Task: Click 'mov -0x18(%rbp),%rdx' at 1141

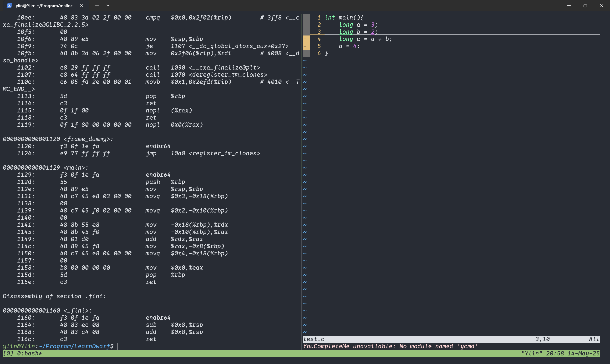Action: click(187, 225)
